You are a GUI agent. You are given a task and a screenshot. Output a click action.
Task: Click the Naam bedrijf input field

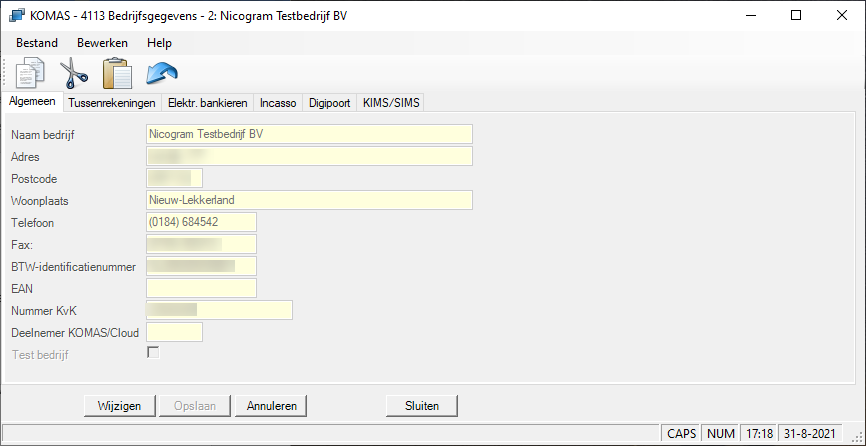tap(309, 134)
